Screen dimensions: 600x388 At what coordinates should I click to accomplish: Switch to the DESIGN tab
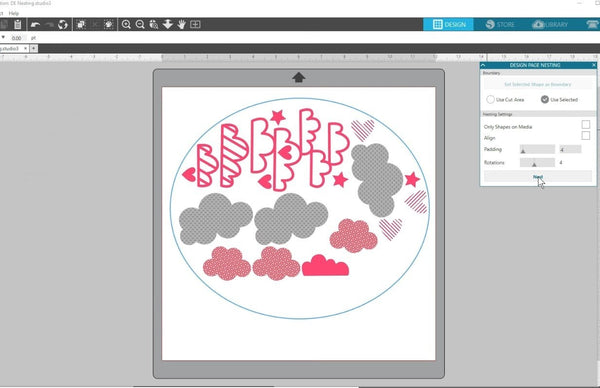(x=448, y=24)
